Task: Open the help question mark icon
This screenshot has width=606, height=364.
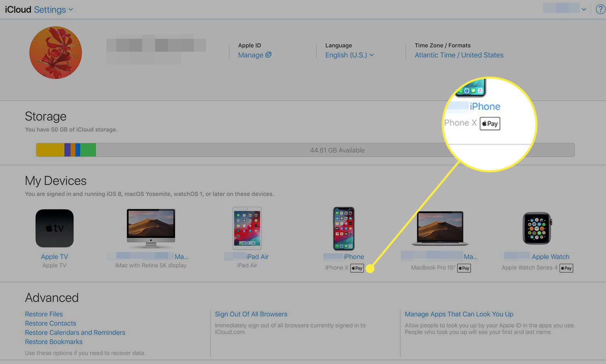Action: (600, 9)
